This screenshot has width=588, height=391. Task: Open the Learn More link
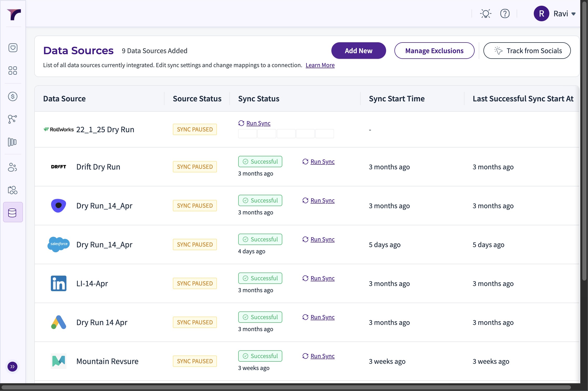(320, 65)
